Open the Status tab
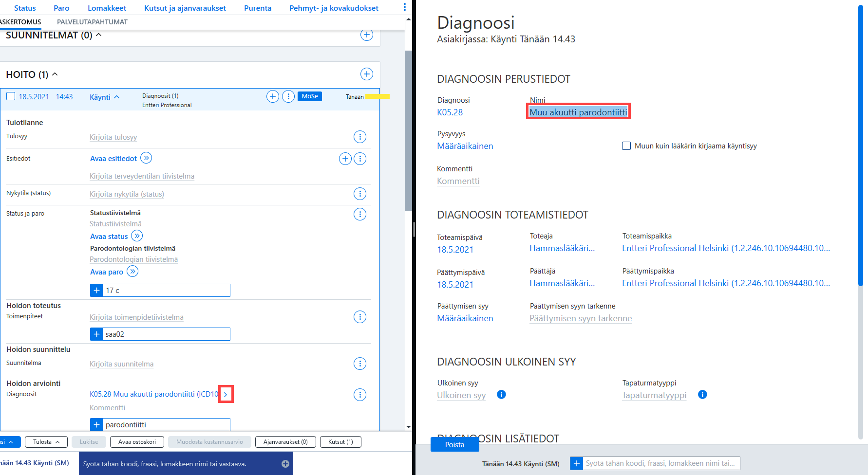 point(25,8)
